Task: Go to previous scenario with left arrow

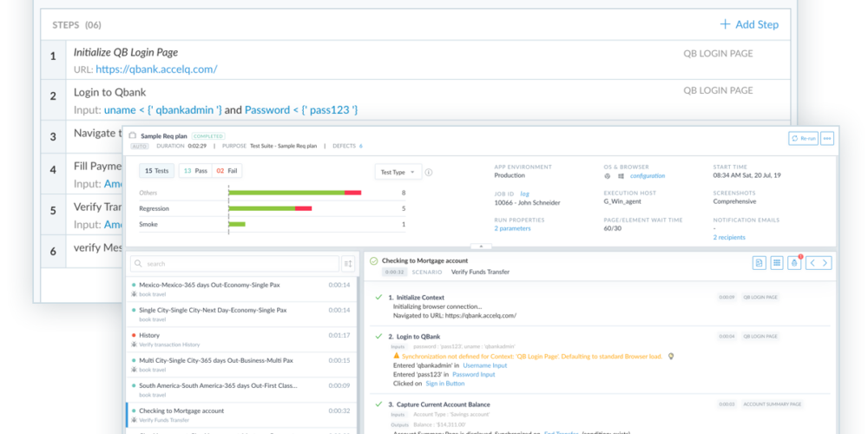Action: coord(812,263)
